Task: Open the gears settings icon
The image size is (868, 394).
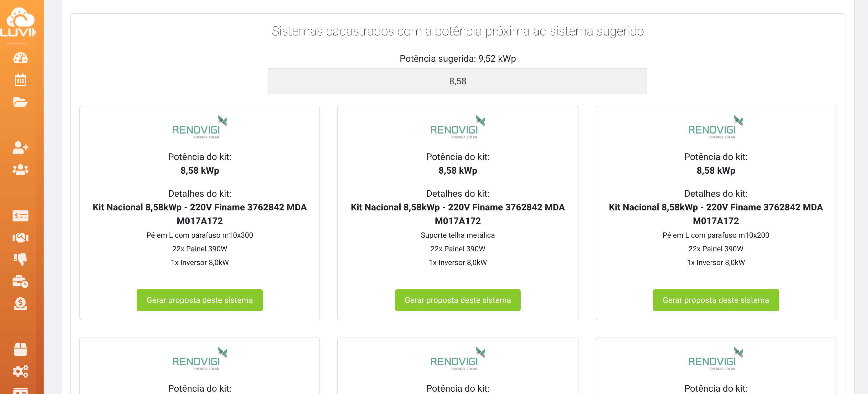Action: click(20, 371)
